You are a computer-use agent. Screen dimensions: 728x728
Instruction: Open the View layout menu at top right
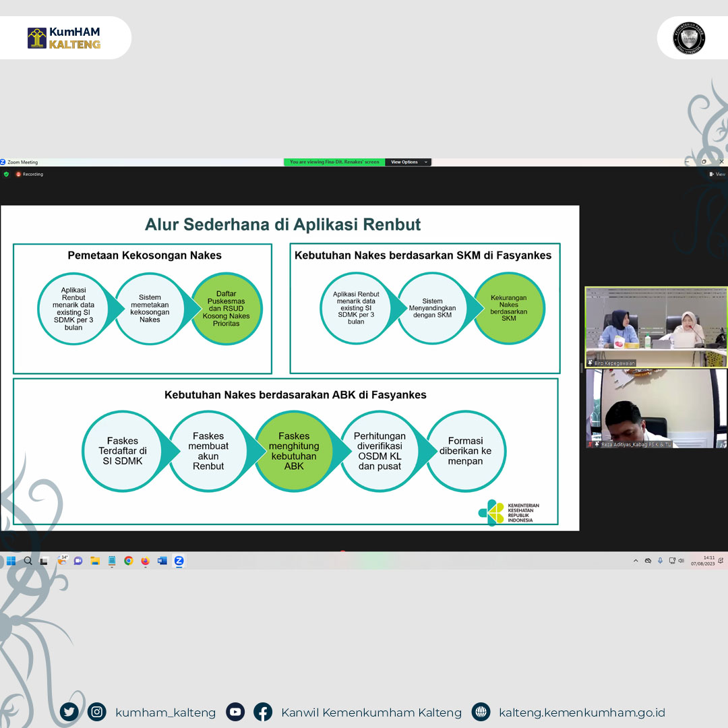coord(717,174)
